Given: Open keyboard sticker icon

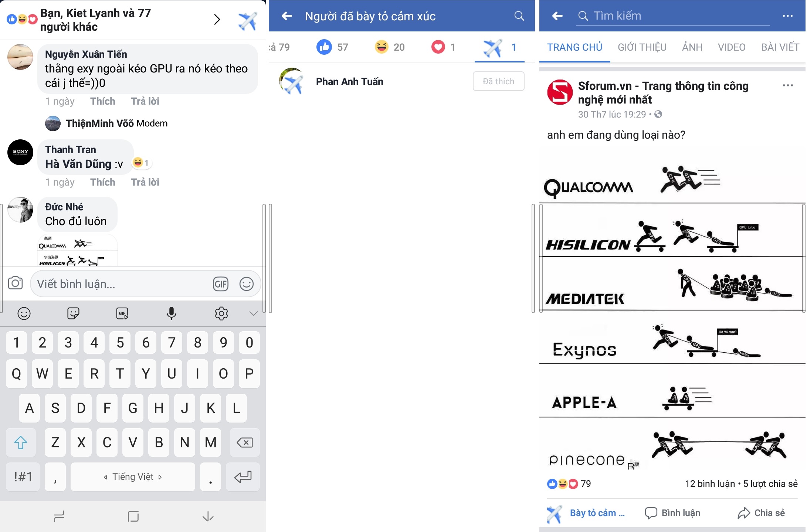Looking at the screenshot, I should (73, 314).
